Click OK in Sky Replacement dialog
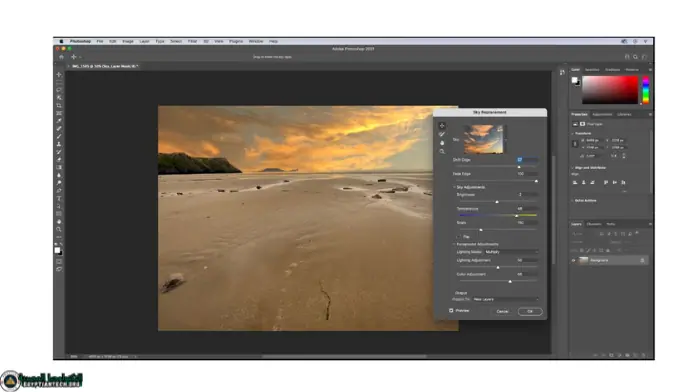This screenshot has width=698, height=392. [530, 311]
